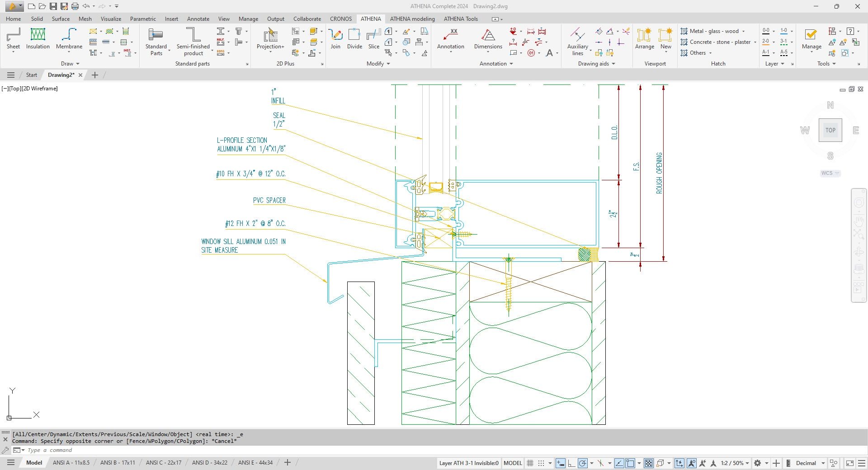The height and width of the screenshot is (470, 868).
Task: Open new drawing tab with plus button
Action: [x=95, y=75]
